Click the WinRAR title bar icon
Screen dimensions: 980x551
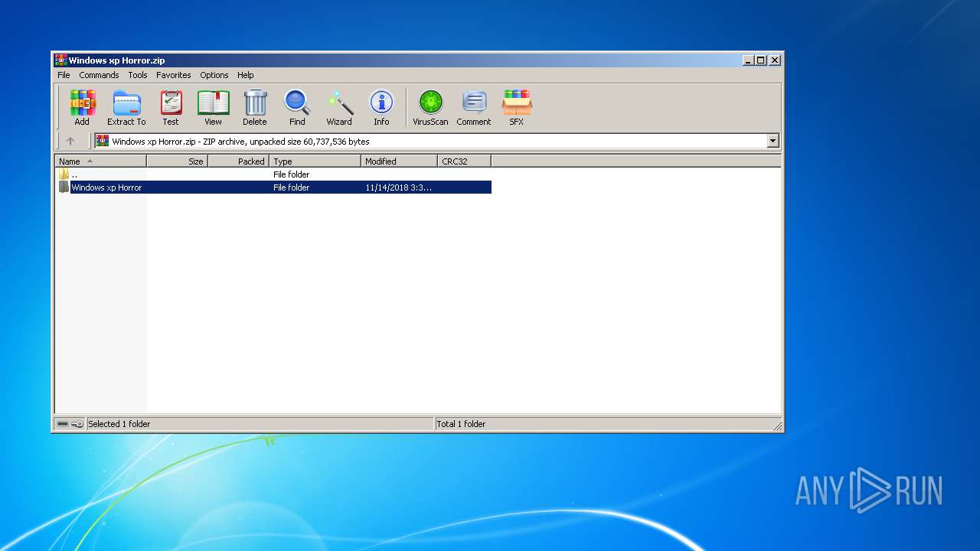coord(60,60)
